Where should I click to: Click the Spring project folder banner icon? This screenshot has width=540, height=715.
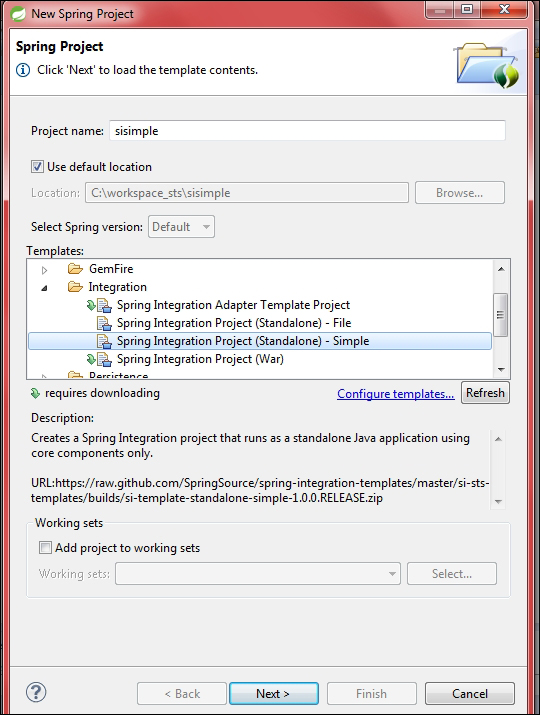pyautogui.click(x=487, y=64)
